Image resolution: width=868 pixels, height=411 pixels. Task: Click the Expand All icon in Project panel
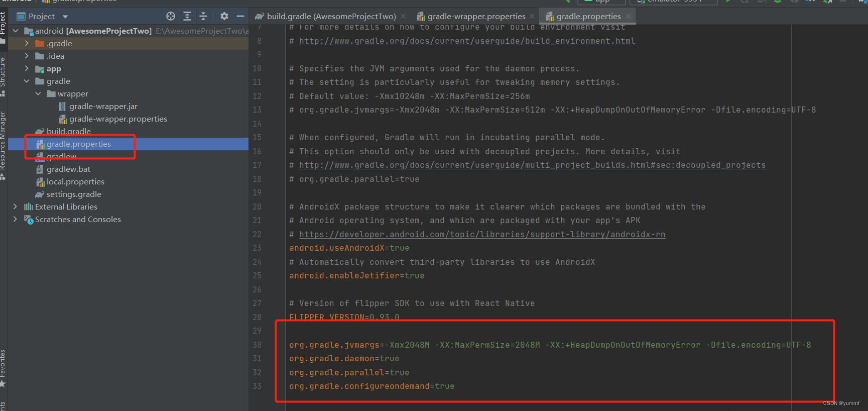pos(187,16)
